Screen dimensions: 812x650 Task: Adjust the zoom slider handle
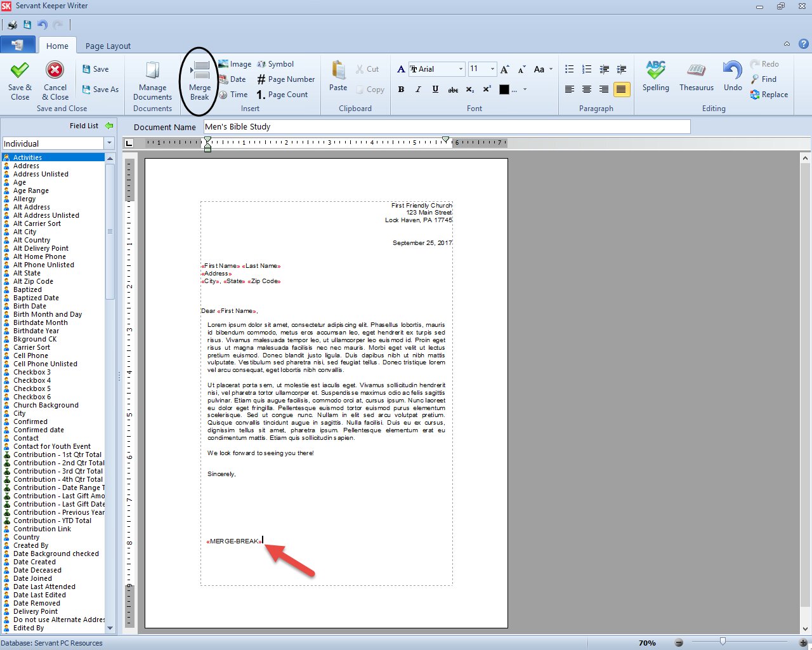[723, 642]
